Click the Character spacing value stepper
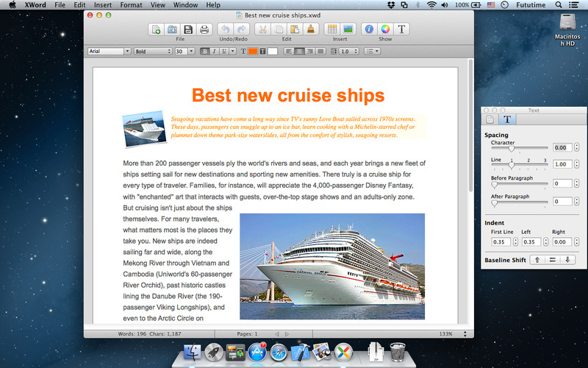This screenshot has height=368, width=588. coord(576,148)
